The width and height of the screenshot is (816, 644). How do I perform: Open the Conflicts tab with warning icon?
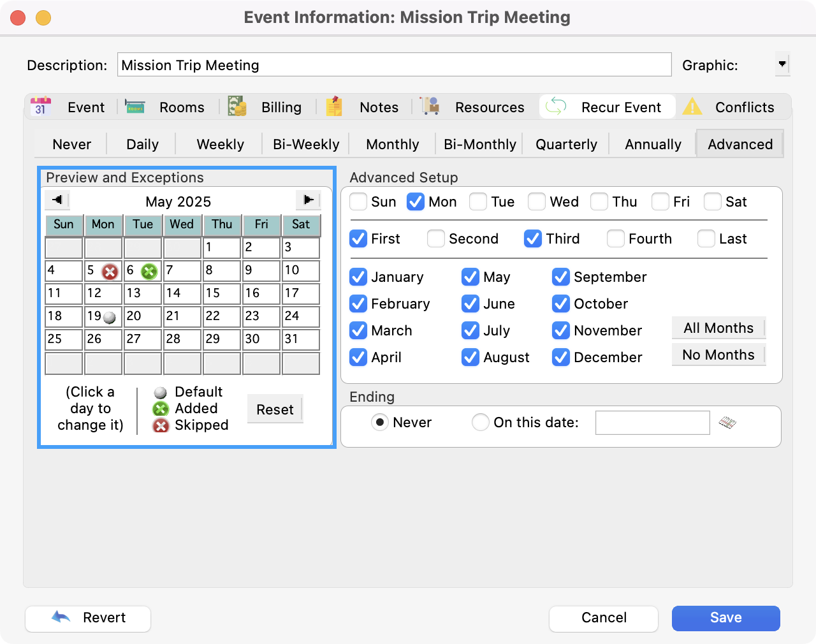click(729, 107)
